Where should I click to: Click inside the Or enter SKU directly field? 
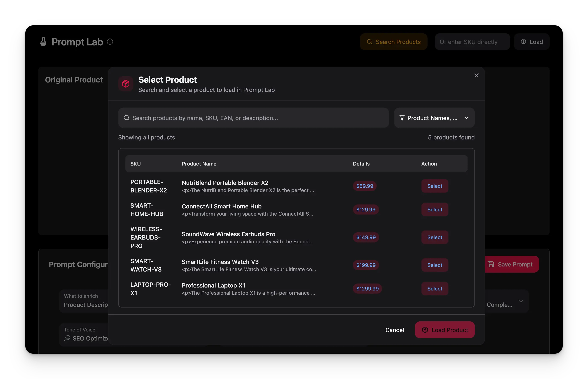pyautogui.click(x=472, y=42)
